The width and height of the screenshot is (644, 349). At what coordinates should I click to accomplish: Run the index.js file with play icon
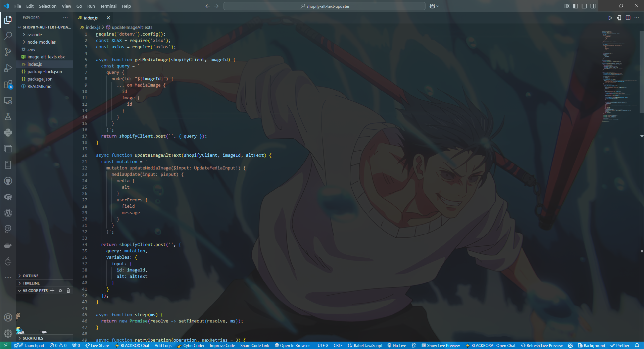pos(610,18)
